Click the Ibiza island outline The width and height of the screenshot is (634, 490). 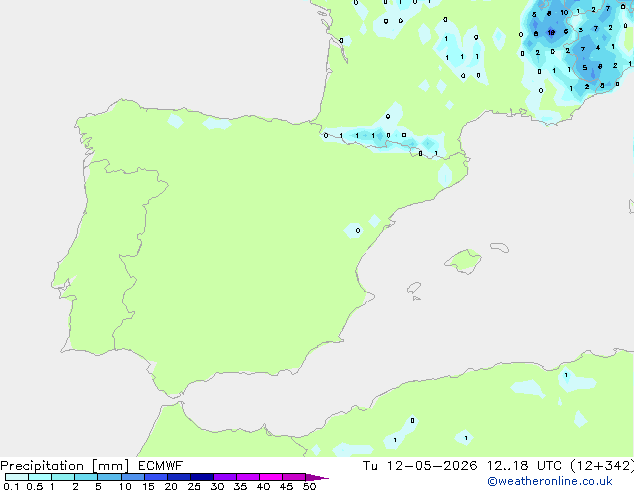[x=414, y=288]
